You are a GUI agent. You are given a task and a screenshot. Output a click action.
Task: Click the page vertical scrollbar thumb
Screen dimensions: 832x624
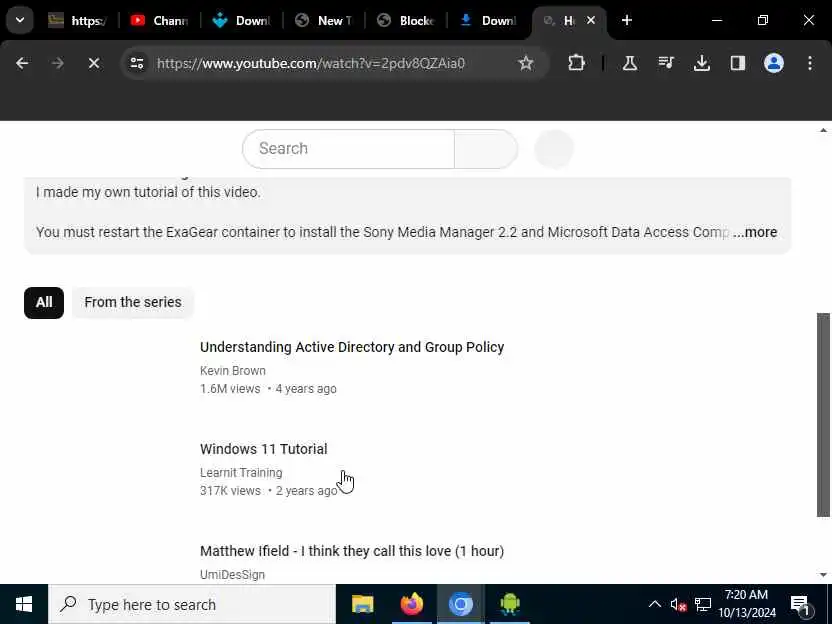(823, 414)
